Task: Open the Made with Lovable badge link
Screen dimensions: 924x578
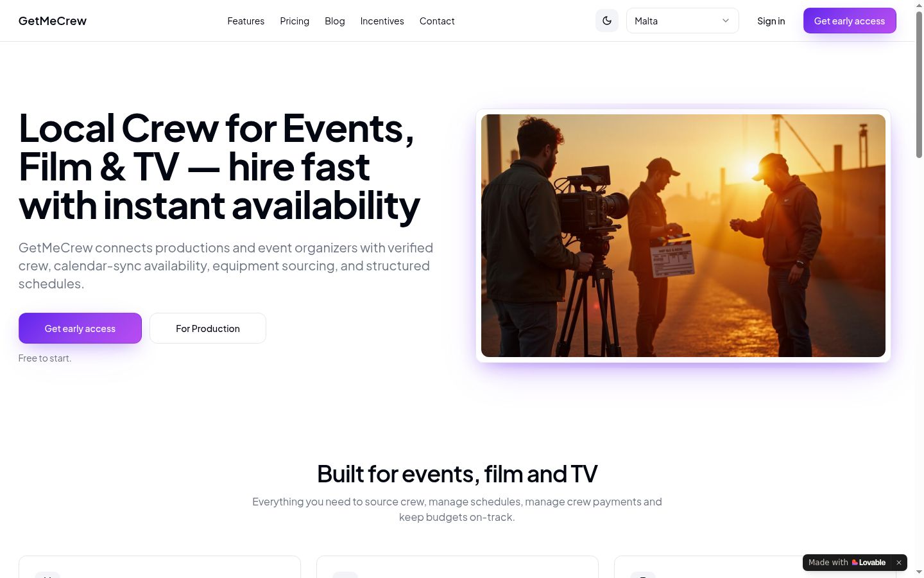Action: click(x=847, y=563)
